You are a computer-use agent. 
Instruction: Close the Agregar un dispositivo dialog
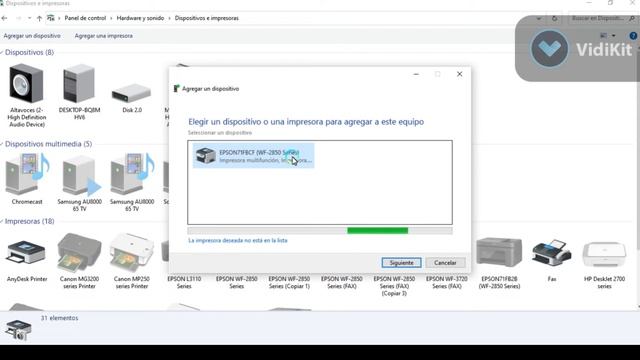[460, 74]
